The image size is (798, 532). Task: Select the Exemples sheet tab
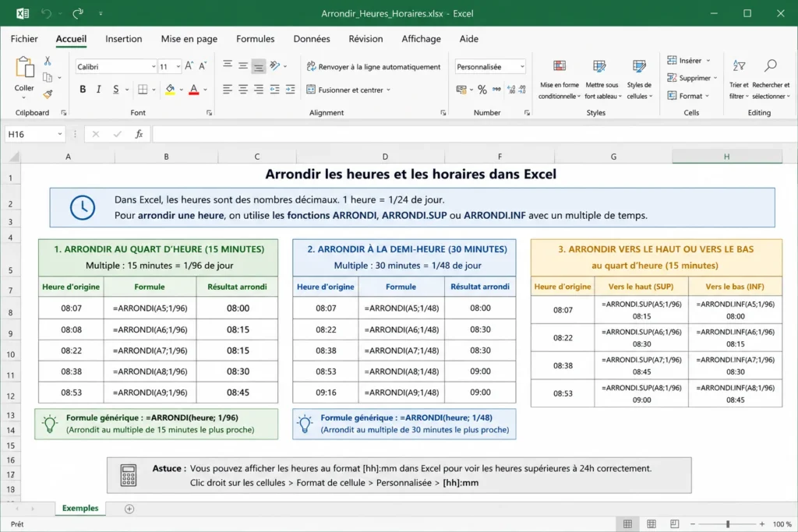80,508
